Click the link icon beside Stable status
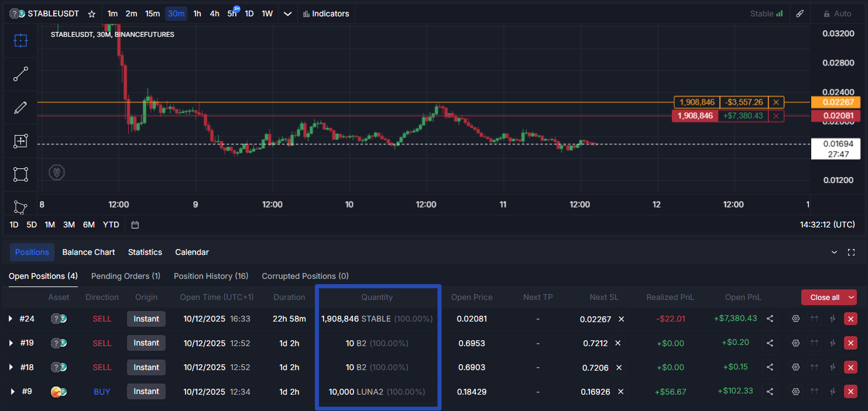 800,13
